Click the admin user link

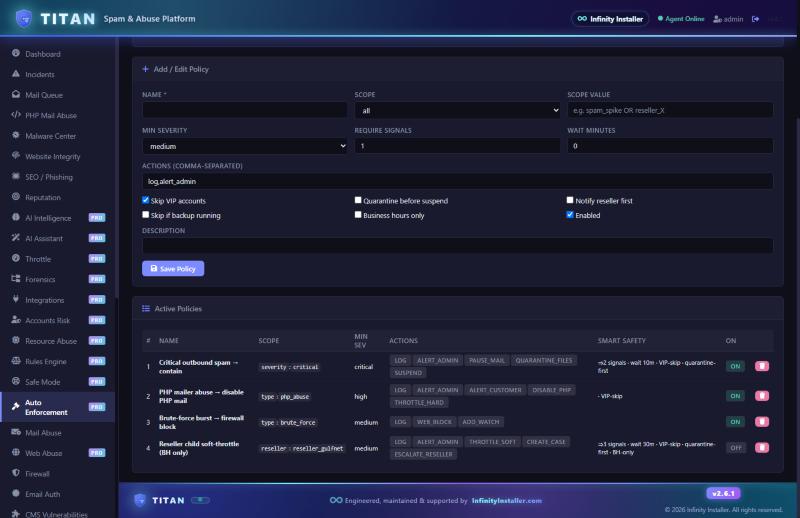pos(728,19)
